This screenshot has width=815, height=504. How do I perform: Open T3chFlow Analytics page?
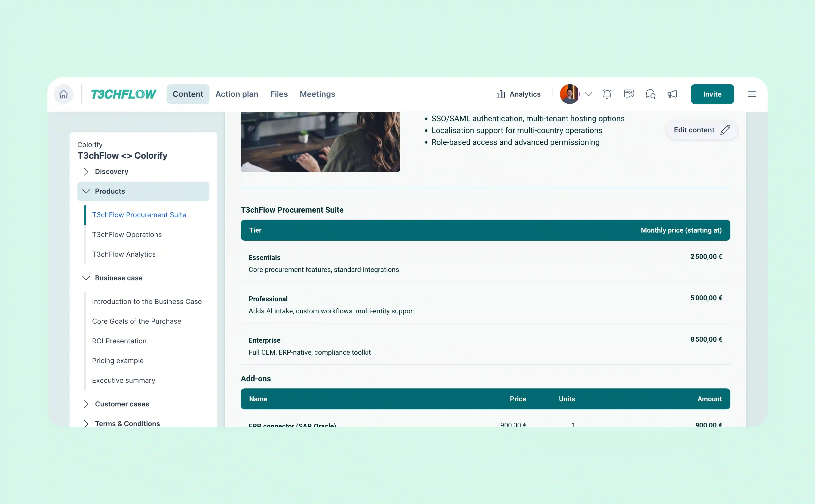click(x=124, y=254)
